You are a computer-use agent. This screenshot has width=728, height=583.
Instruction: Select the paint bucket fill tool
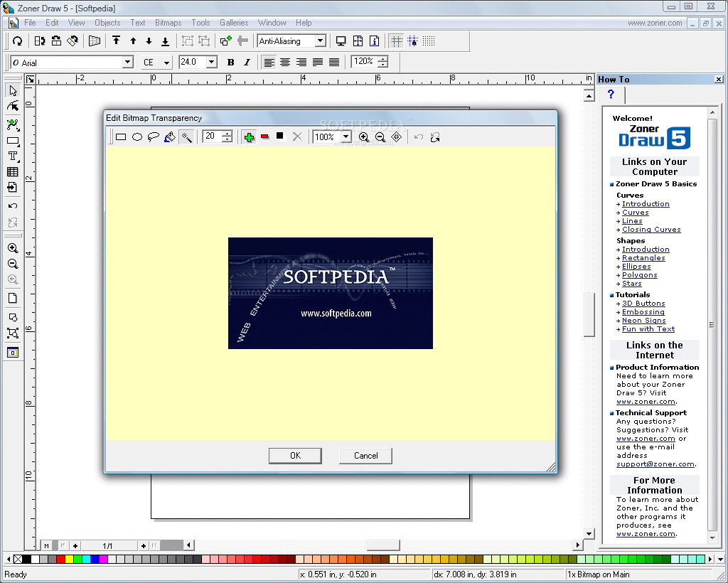[x=170, y=137]
